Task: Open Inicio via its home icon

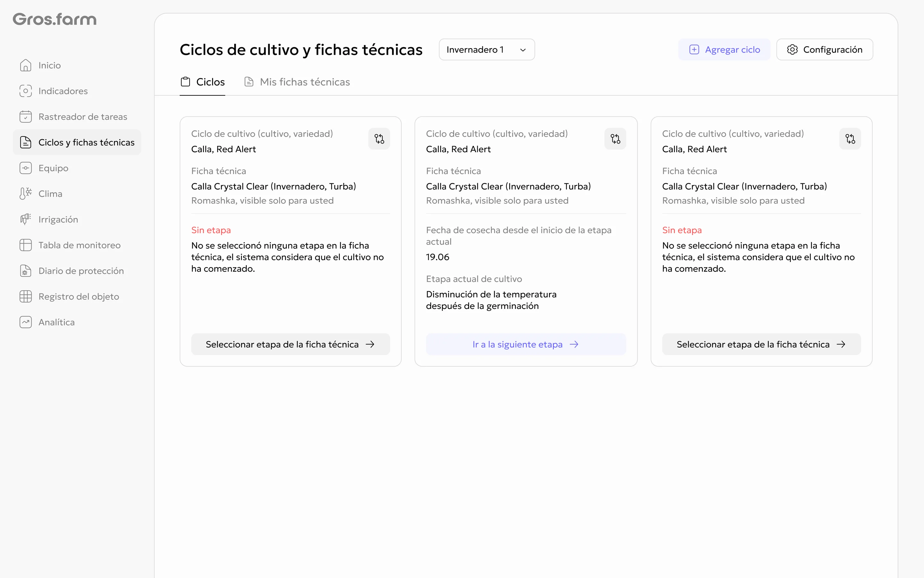Action: click(x=26, y=66)
